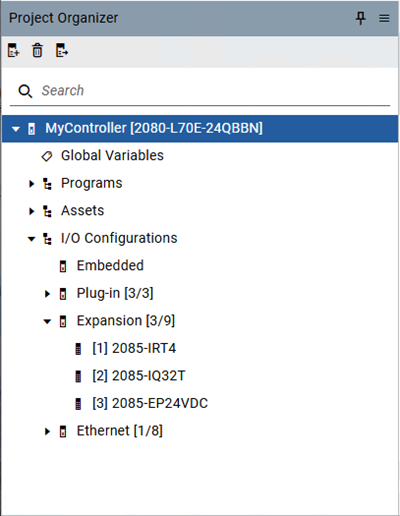Click the 2085-IQ32T module icon
Image resolution: width=400 pixels, height=516 pixels.
(78, 377)
